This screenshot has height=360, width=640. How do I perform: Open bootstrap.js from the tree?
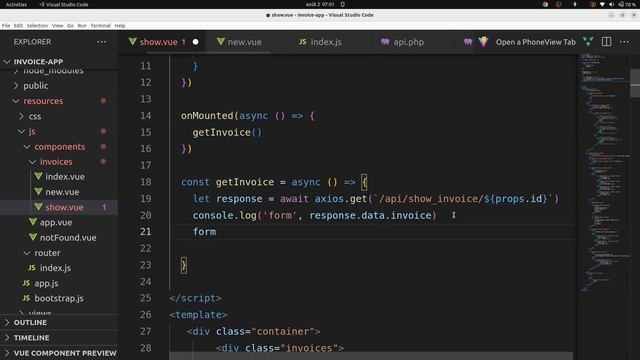click(x=59, y=298)
